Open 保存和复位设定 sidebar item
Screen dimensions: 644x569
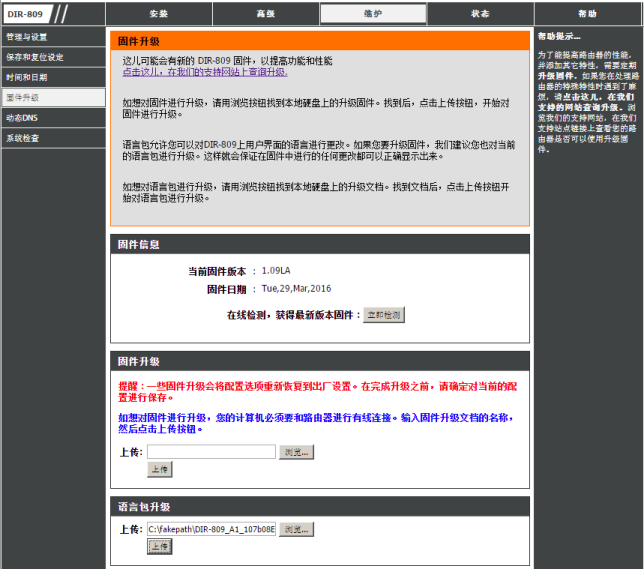[53, 57]
